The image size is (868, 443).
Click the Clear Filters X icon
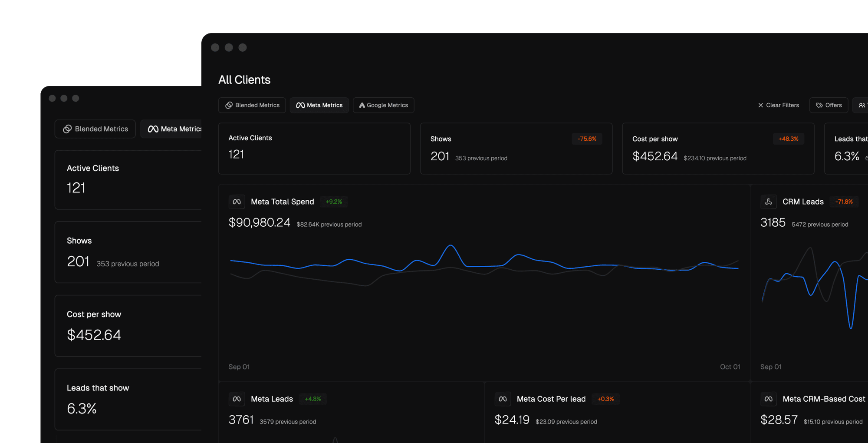pos(760,105)
